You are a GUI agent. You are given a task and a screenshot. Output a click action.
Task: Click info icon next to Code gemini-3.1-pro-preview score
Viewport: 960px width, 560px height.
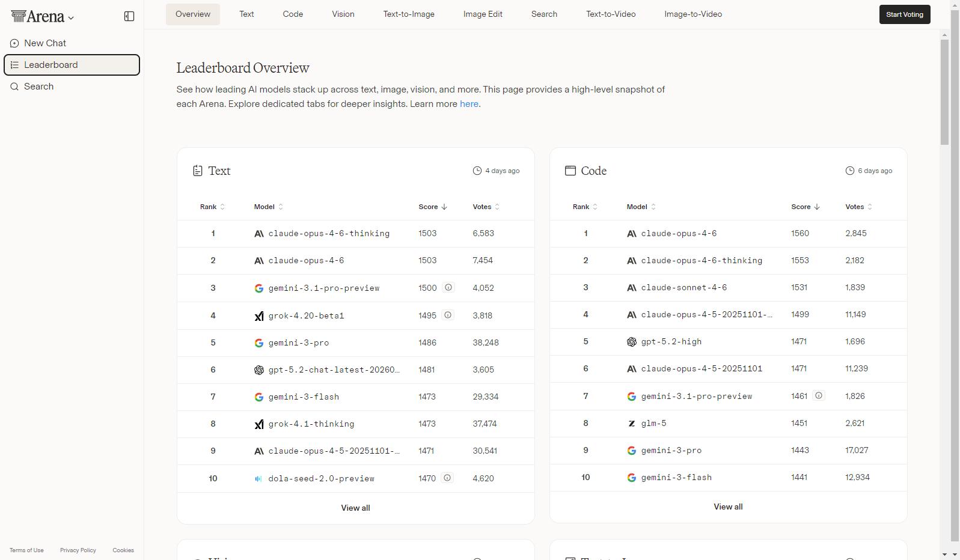point(819,396)
